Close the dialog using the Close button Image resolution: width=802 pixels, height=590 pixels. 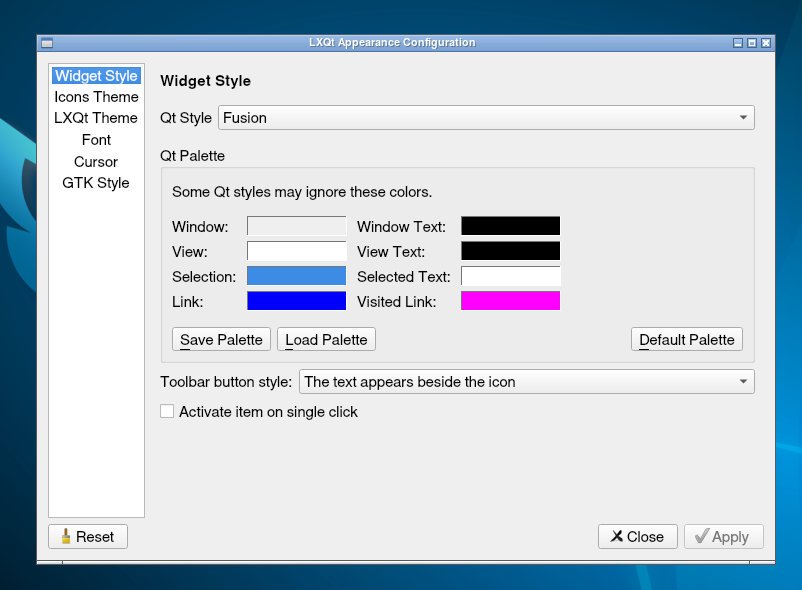(x=637, y=537)
